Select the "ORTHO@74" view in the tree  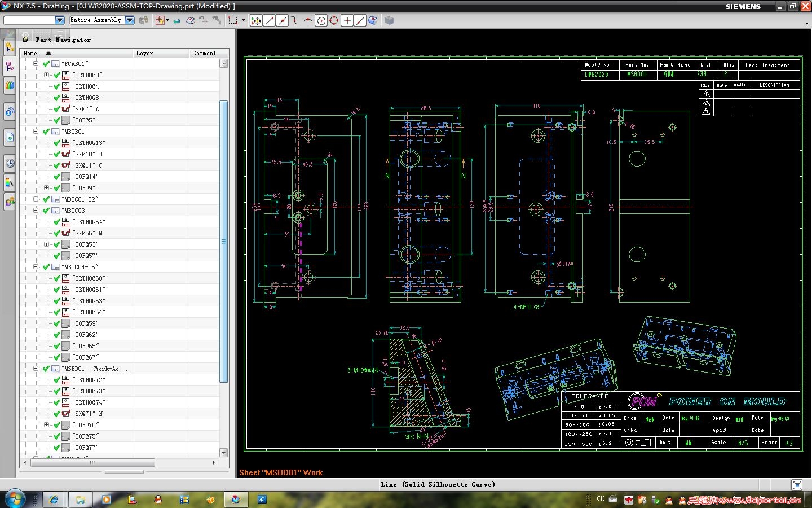(89, 402)
